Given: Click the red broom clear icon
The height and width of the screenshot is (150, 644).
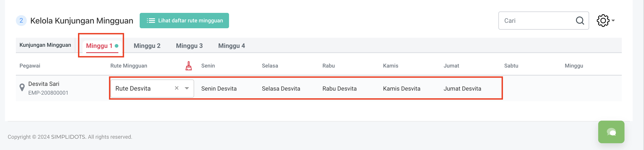Looking at the screenshot, I should 189,66.
